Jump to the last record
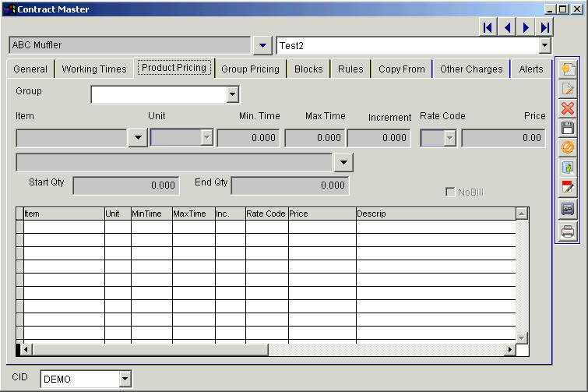Viewport: 588px width, 392px height. [x=545, y=28]
